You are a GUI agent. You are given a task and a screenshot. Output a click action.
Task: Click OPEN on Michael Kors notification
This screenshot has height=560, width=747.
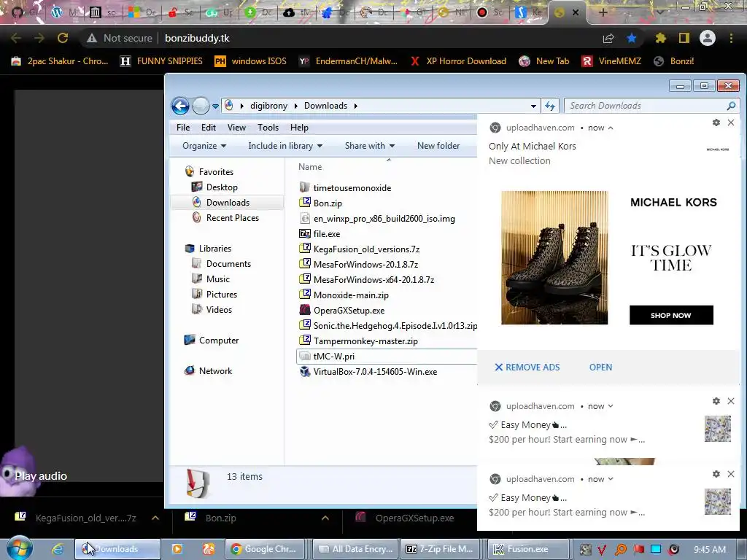[601, 367]
